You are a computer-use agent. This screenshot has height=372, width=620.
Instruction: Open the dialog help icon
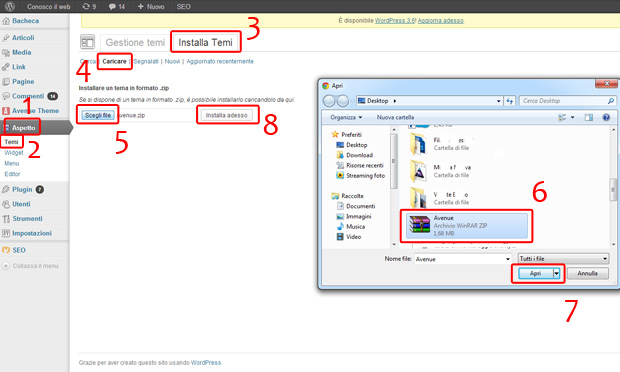click(606, 117)
